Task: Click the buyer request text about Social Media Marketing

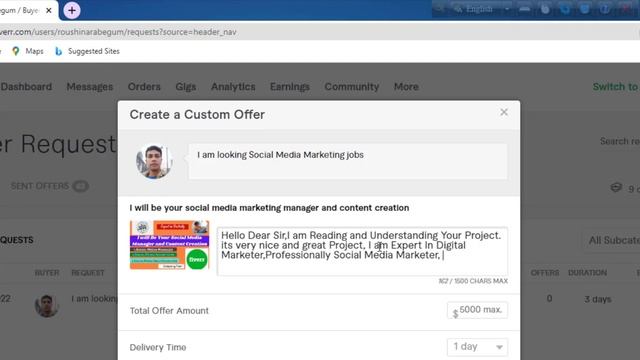Action: pos(280,155)
